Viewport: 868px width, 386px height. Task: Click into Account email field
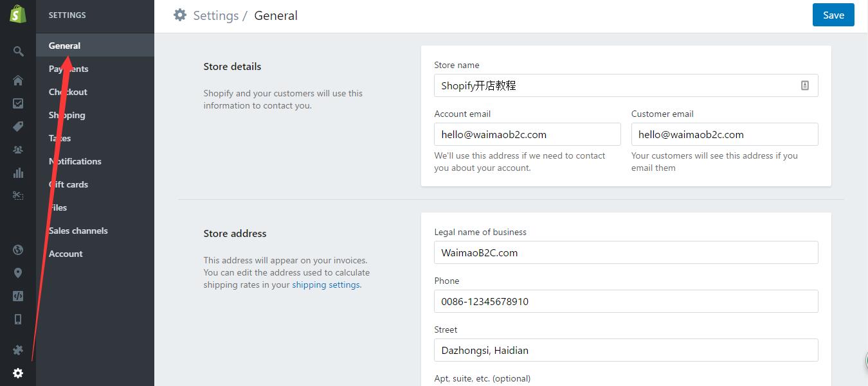pos(527,134)
